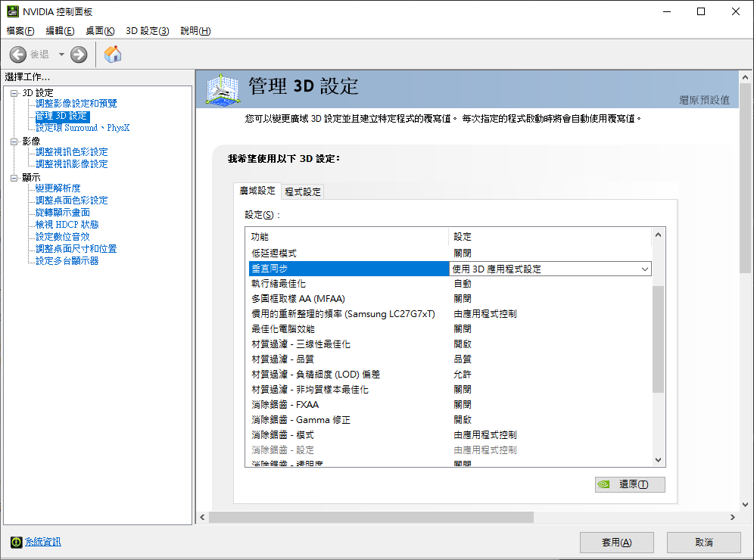Click the Back arrow toolbar icon

(18, 54)
